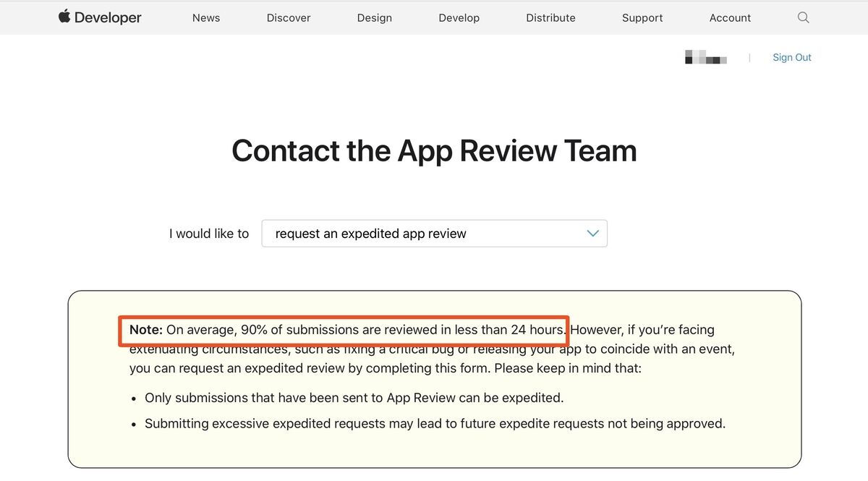The height and width of the screenshot is (481, 868).
Task: Click the Apple Developer logo
Action: pyautogui.click(x=100, y=17)
